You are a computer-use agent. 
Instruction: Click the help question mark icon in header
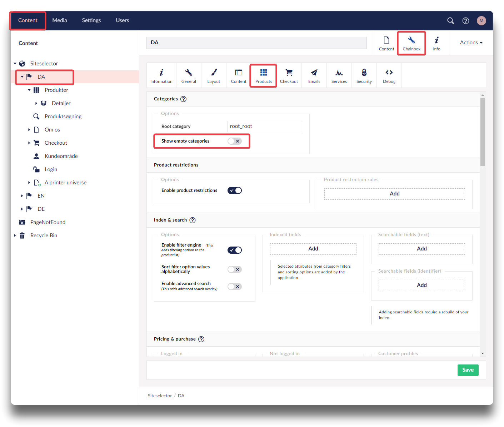coord(465,21)
